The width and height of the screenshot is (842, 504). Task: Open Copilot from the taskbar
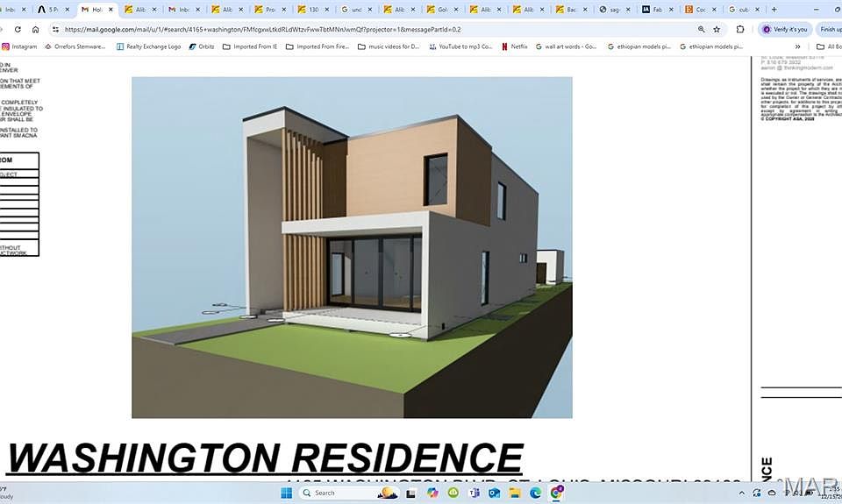432,493
